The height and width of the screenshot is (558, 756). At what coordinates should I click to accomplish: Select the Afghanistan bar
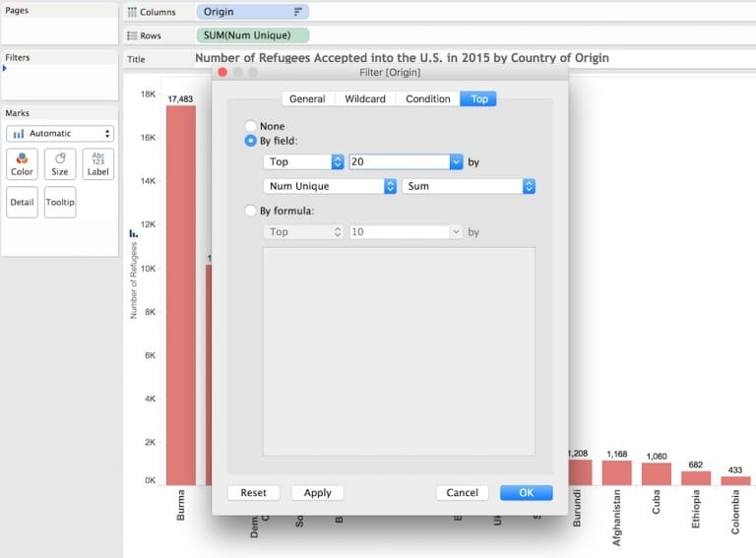coord(616,472)
